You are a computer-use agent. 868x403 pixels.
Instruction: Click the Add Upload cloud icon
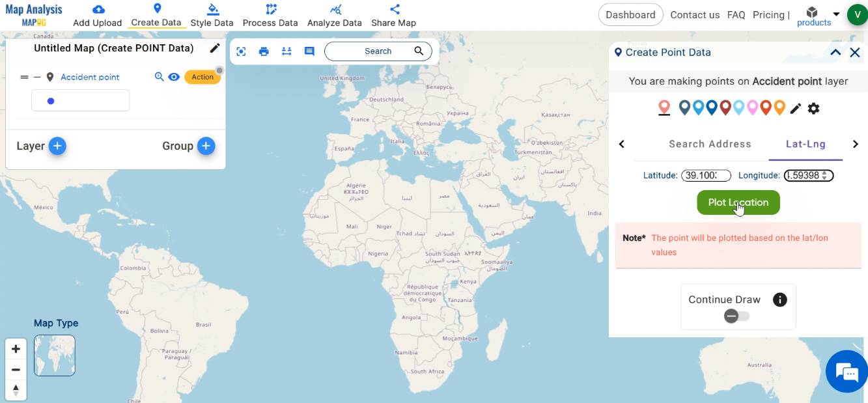pos(98,8)
